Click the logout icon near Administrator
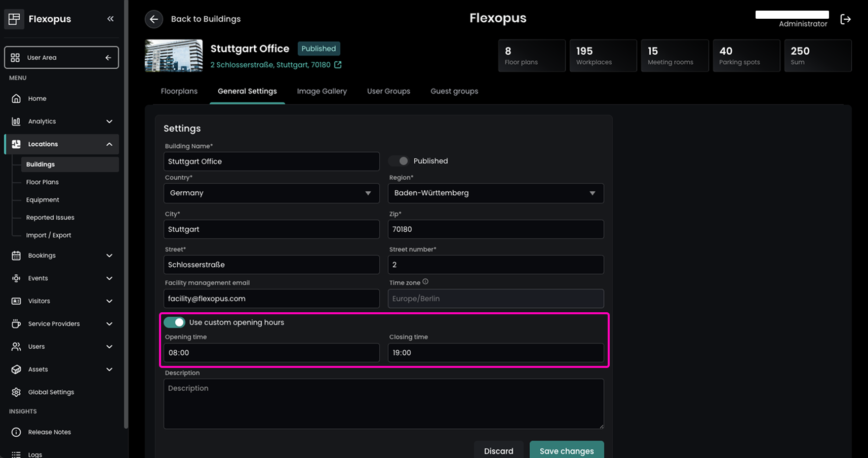The height and width of the screenshot is (458, 868). 845,19
